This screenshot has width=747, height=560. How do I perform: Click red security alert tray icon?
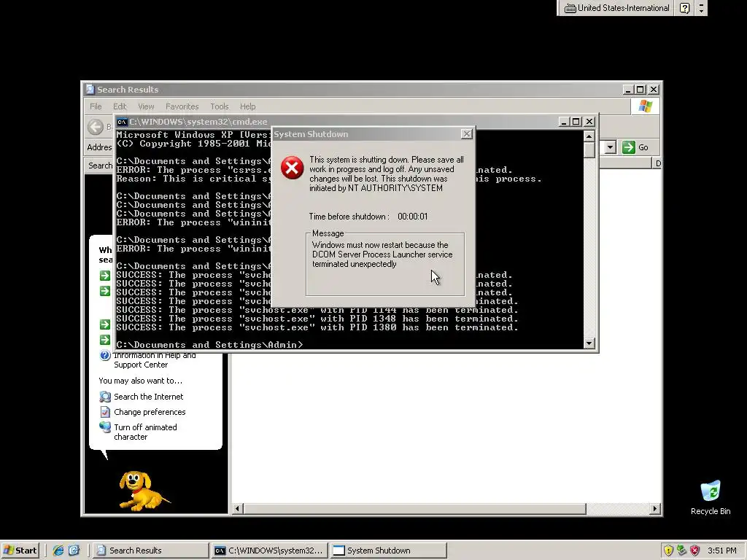click(x=695, y=551)
